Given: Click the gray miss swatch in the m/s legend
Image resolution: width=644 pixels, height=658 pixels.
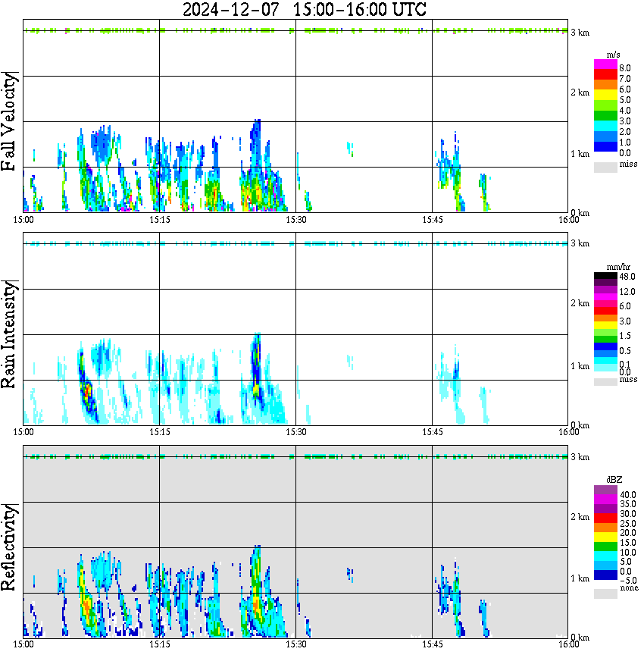Looking at the screenshot, I should [x=605, y=168].
